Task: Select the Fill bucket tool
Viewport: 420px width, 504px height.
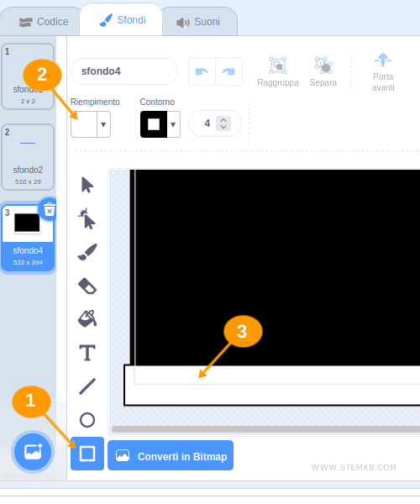Action: [87, 318]
